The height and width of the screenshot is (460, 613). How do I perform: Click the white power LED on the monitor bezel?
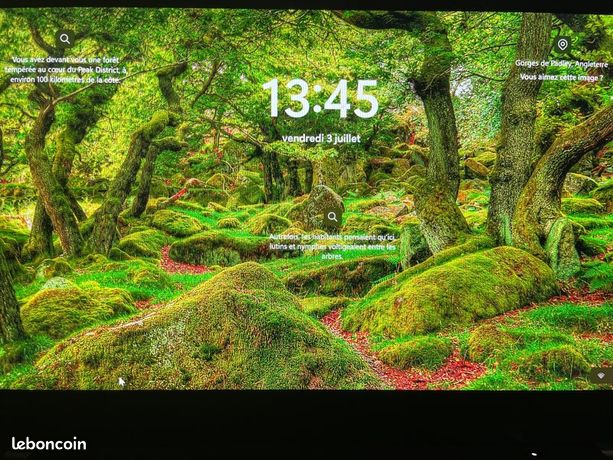pos(534,454)
